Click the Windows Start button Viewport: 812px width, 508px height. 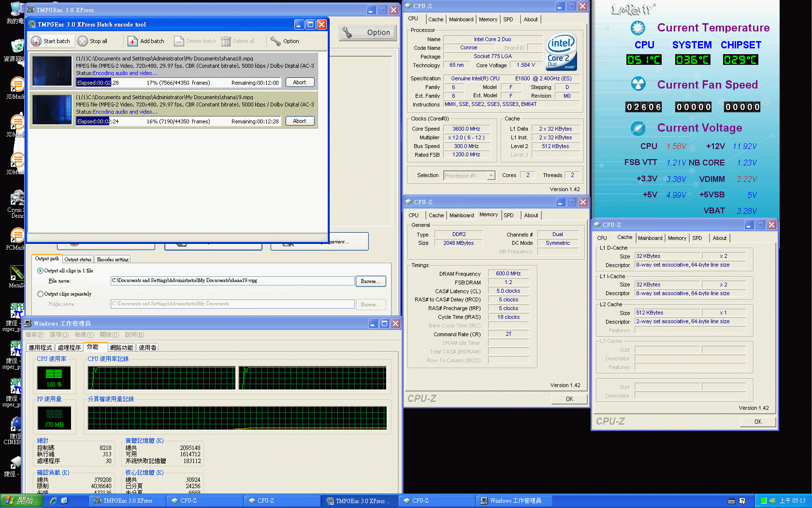22,501
